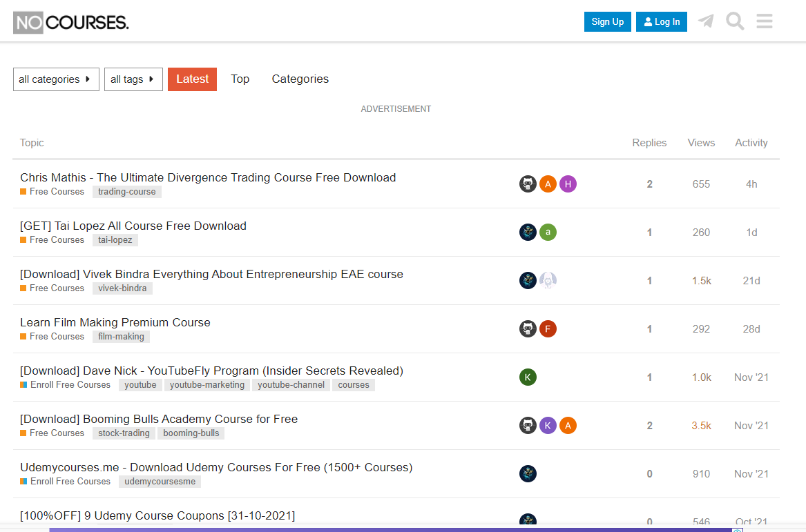Expand the 'all categories' dropdown
Image resolution: width=806 pixels, height=532 pixels.
(56, 79)
